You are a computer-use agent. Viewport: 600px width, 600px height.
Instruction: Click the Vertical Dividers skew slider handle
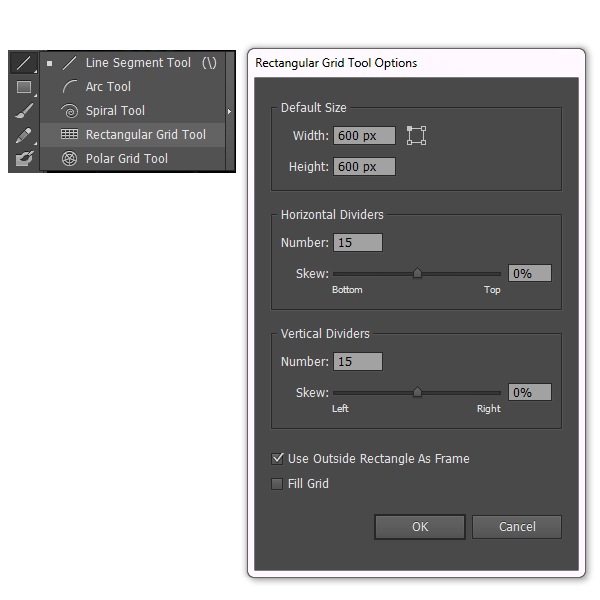point(417,392)
